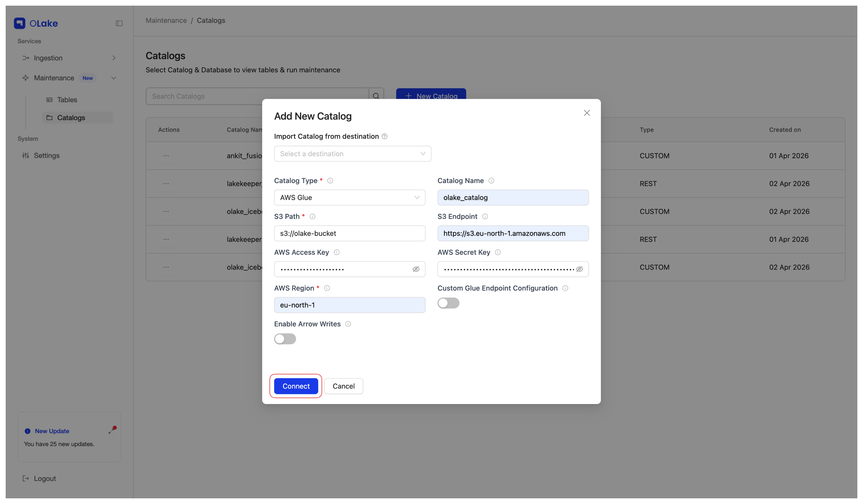Enable the Arrow Writes switch
863x504 pixels.
tap(285, 339)
